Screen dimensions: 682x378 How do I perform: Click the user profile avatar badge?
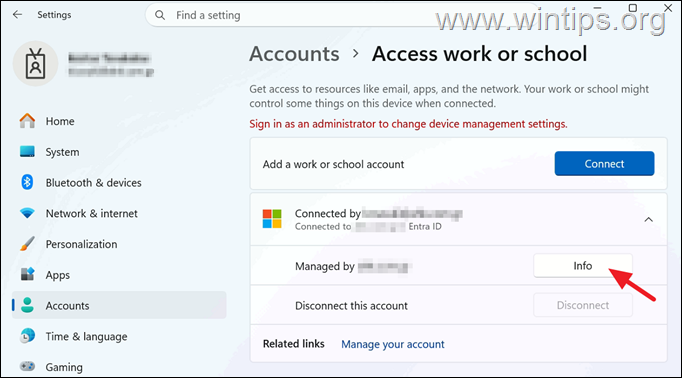(x=35, y=64)
